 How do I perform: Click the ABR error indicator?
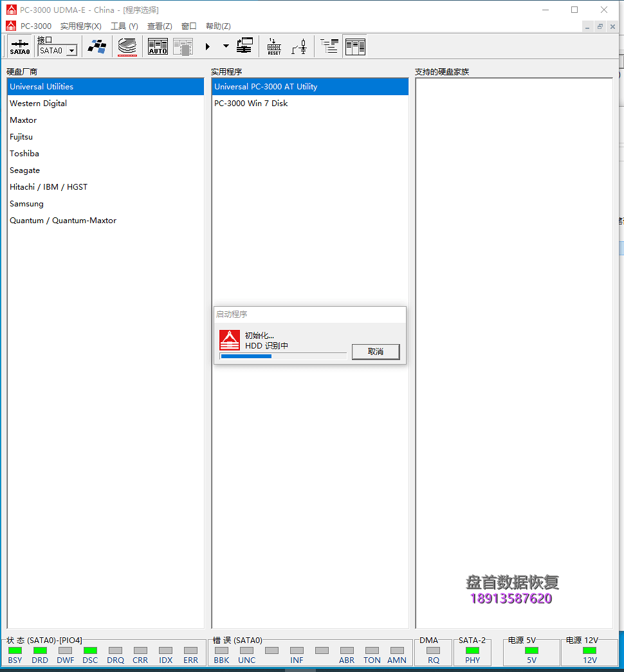tap(347, 651)
